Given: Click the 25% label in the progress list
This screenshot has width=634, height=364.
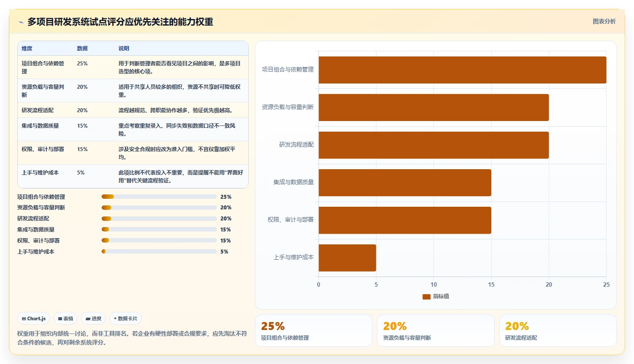Looking at the screenshot, I should point(226,197).
